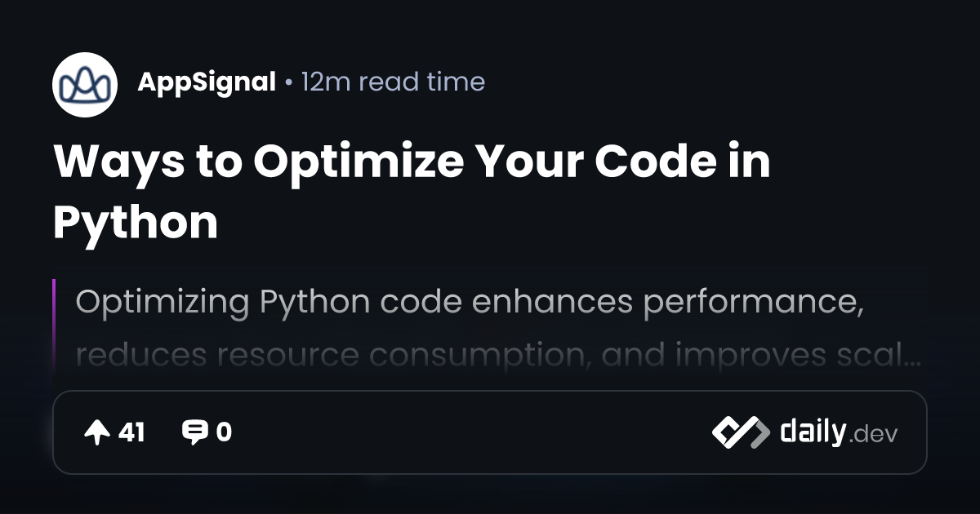
Task: Open the daily.dev wordmark text
Action: (812, 432)
